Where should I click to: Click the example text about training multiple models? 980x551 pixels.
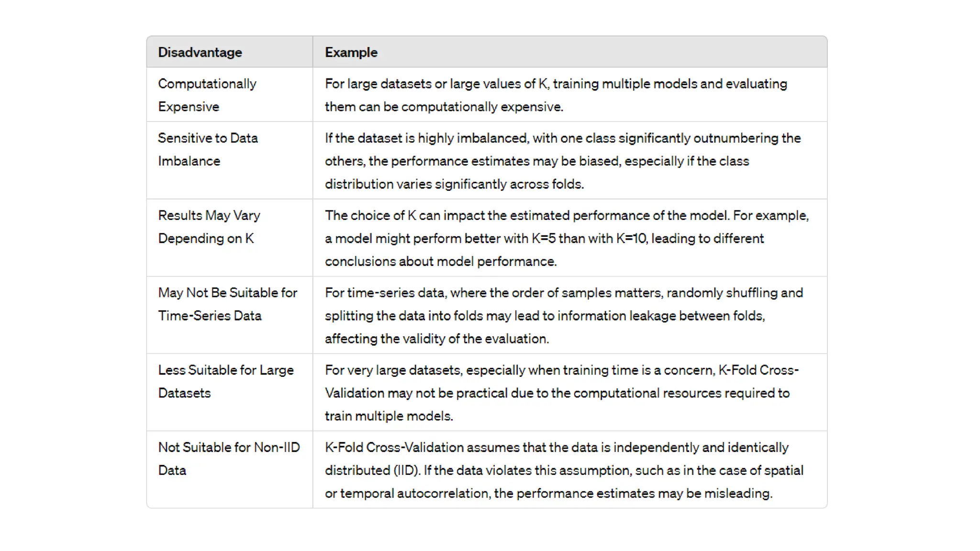(556, 95)
